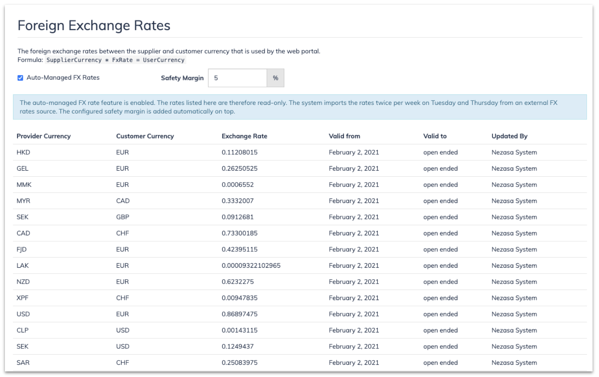Click the Valid from date in HKD row
The width and height of the screenshot is (599, 377).
click(x=354, y=152)
